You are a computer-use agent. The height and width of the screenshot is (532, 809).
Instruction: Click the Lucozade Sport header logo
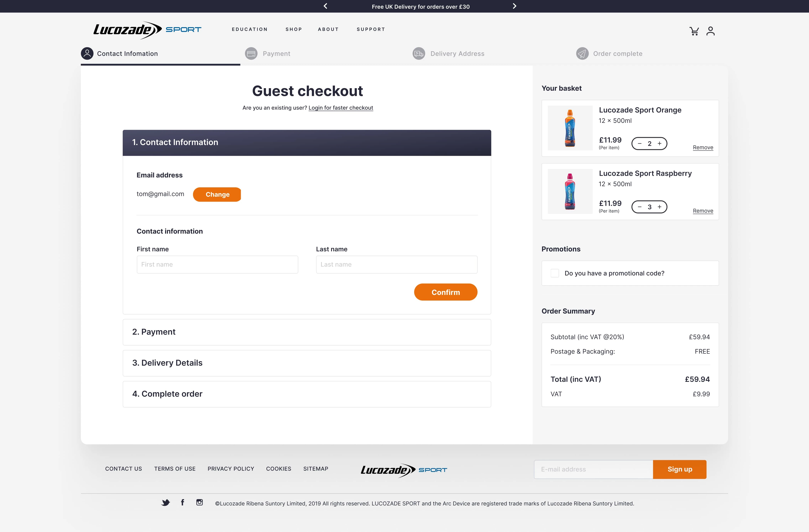pos(147,30)
